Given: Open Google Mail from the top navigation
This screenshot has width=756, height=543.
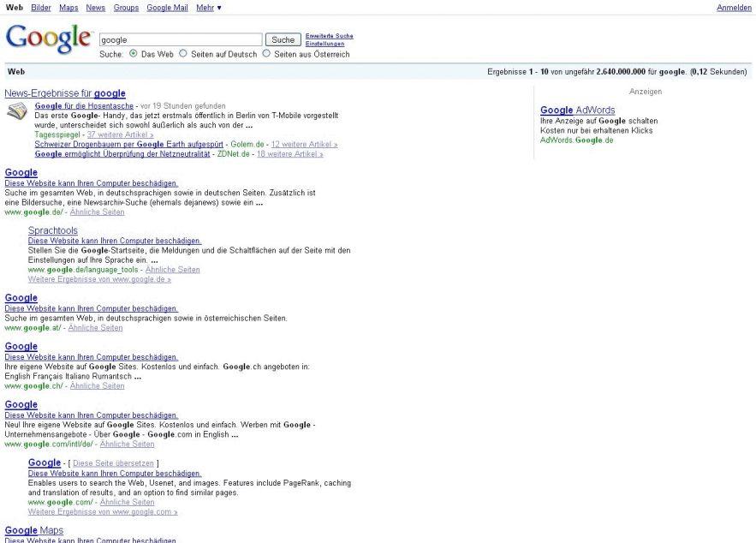Looking at the screenshot, I should [167, 8].
